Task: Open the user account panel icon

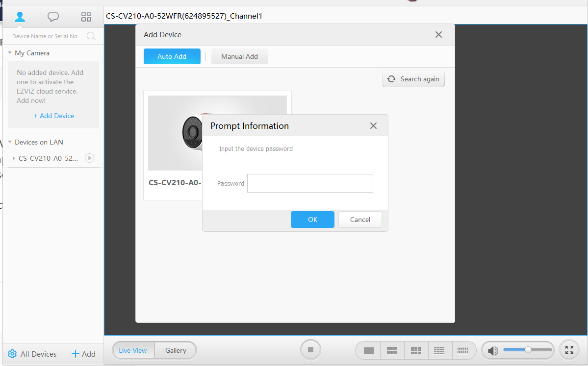Action: tap(20, 17)
